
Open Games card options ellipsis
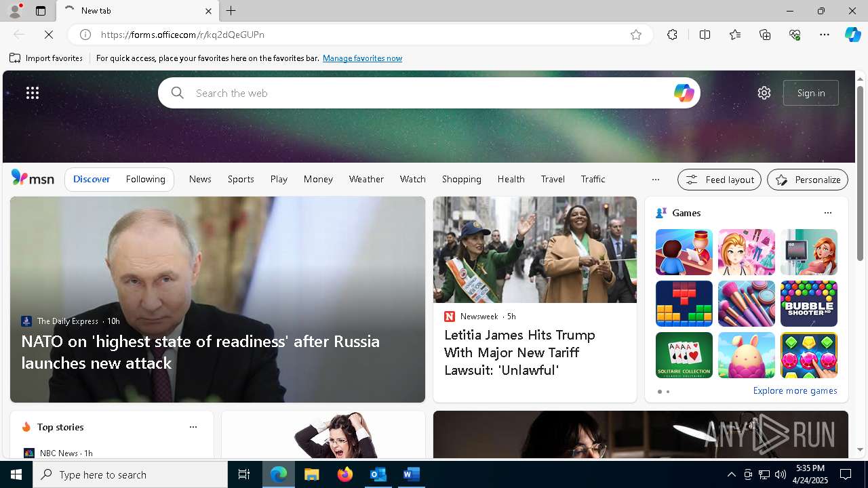click(827, 213)
